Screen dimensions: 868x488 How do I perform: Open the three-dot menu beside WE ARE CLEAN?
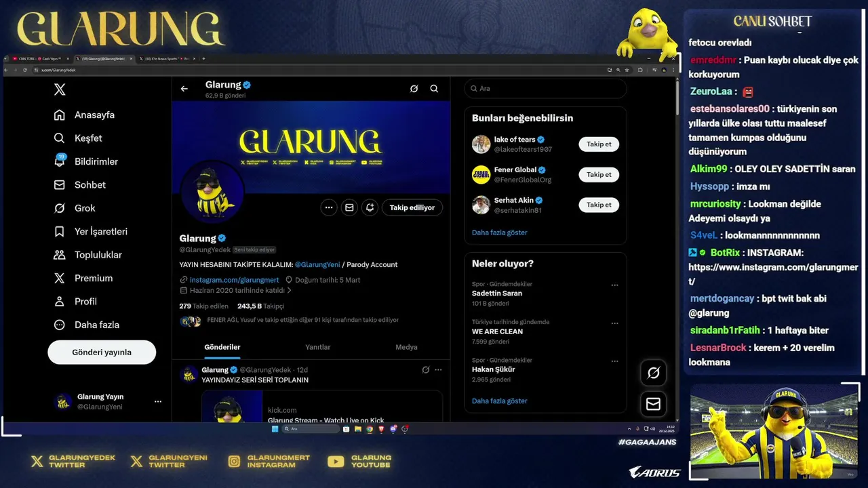tap(614, 323)
